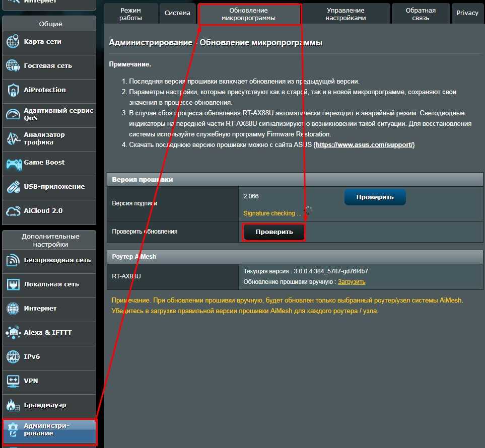The image size is (485, 448).
Task: Click the Карта сети globe icon
Action: tap(13, 42)
